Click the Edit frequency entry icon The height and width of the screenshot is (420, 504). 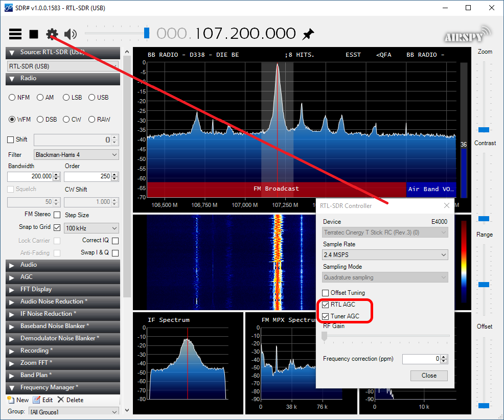pos(37,400)
